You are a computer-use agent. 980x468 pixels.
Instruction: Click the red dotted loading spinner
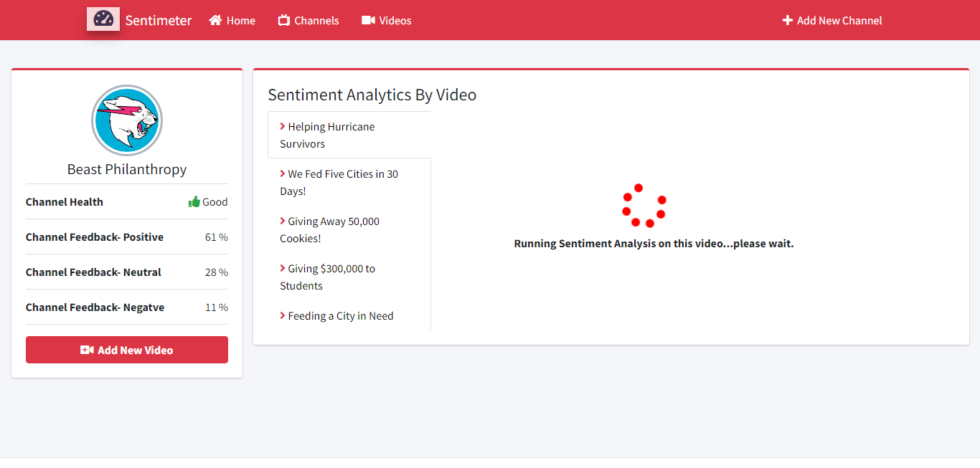(x=644, y=206)
